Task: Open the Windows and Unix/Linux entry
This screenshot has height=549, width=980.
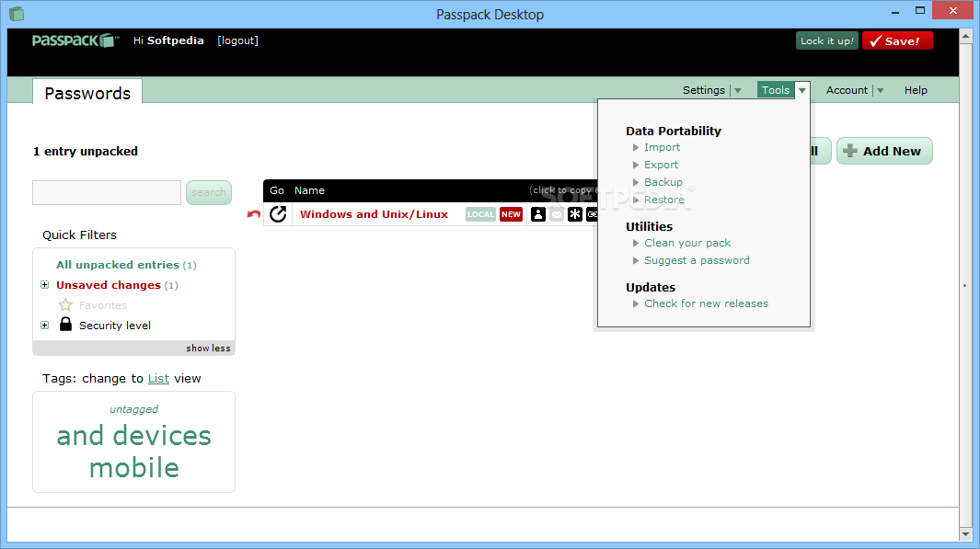Action: click(x=374, y=214)
